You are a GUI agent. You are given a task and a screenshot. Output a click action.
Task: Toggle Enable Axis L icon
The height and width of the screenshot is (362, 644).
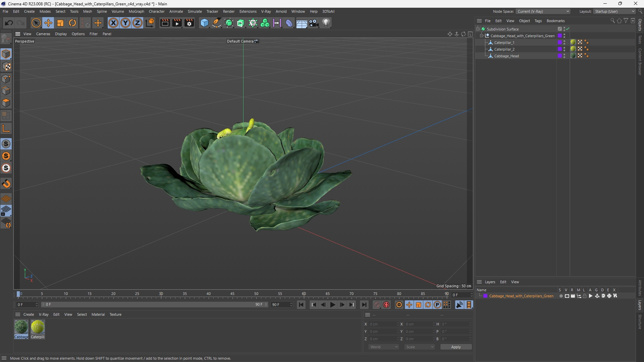pos(6,128)
